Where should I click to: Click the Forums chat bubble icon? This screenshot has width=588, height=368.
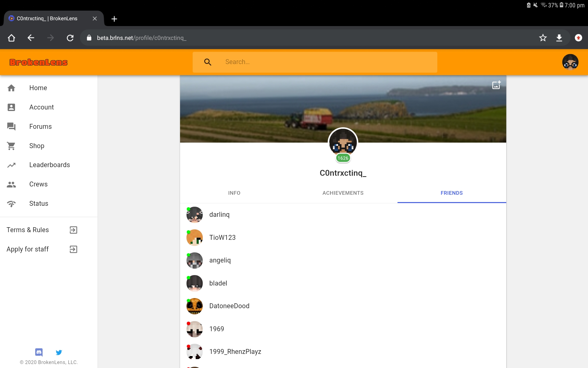coord(11,127)
